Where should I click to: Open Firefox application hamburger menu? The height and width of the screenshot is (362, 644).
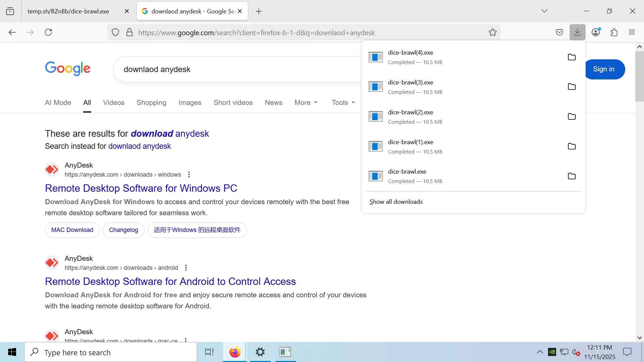(632, 32)
